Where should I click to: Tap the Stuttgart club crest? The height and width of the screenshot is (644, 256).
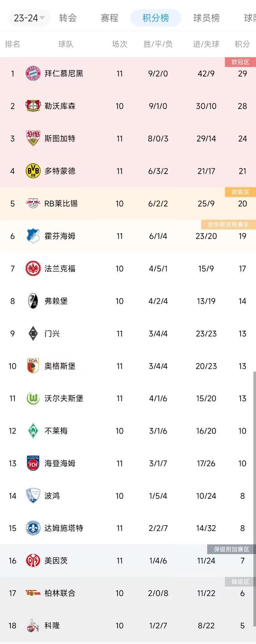(x=33, y=139)
